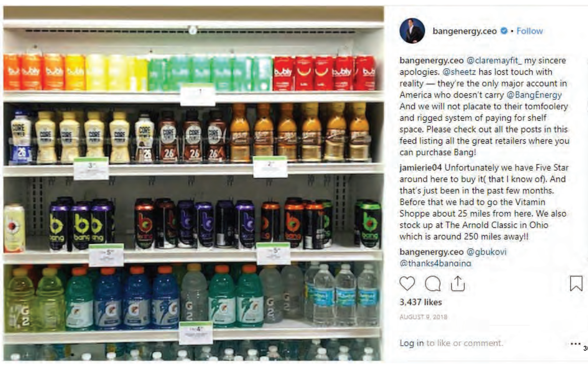
Task: Share the post using upload arrow icon
Action: pyautogui.click(x=458, y=283)
